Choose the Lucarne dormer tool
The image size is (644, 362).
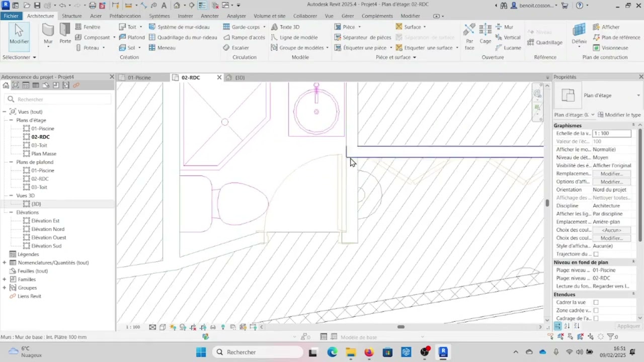(x=508, y=48)
